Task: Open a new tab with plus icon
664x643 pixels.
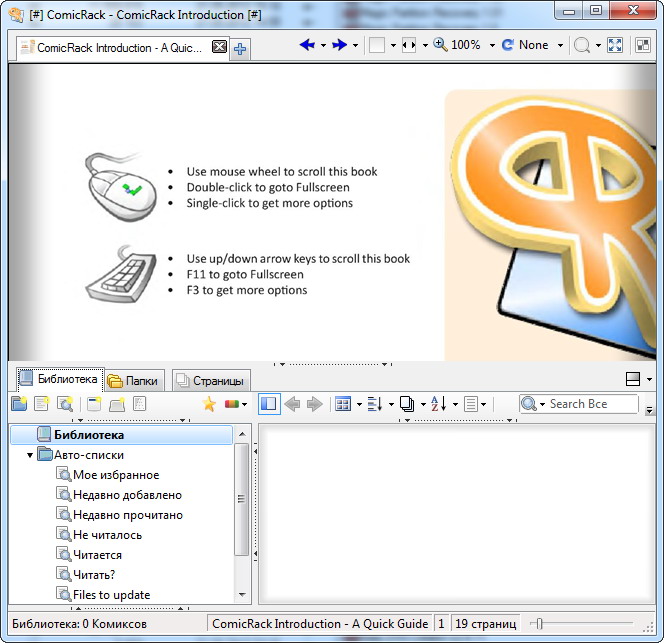Action: [240, 49]
